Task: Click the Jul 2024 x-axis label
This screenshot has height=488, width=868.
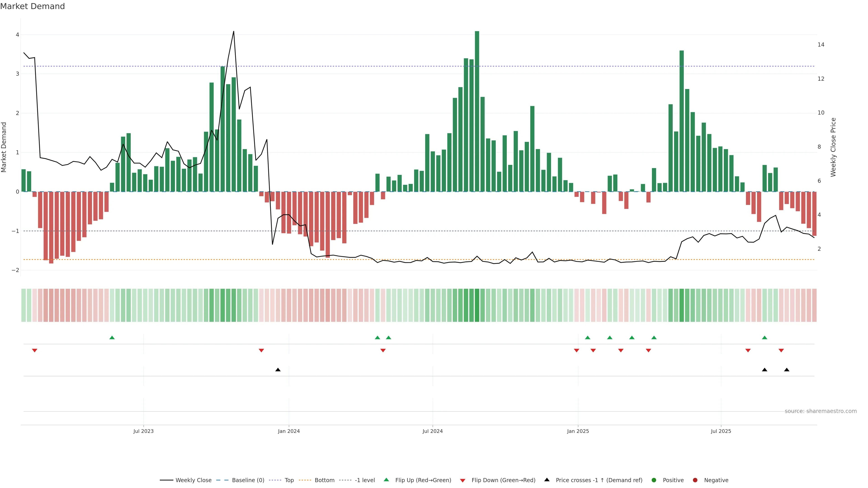Action: tap(433, 432)
